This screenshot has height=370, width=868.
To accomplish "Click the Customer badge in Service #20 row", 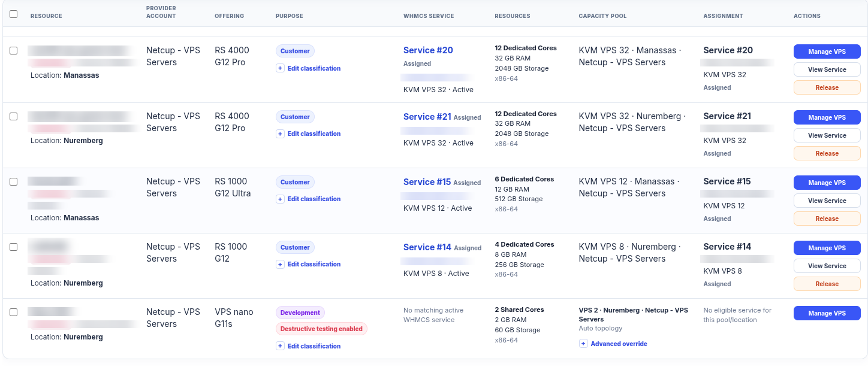I will 295,51.
